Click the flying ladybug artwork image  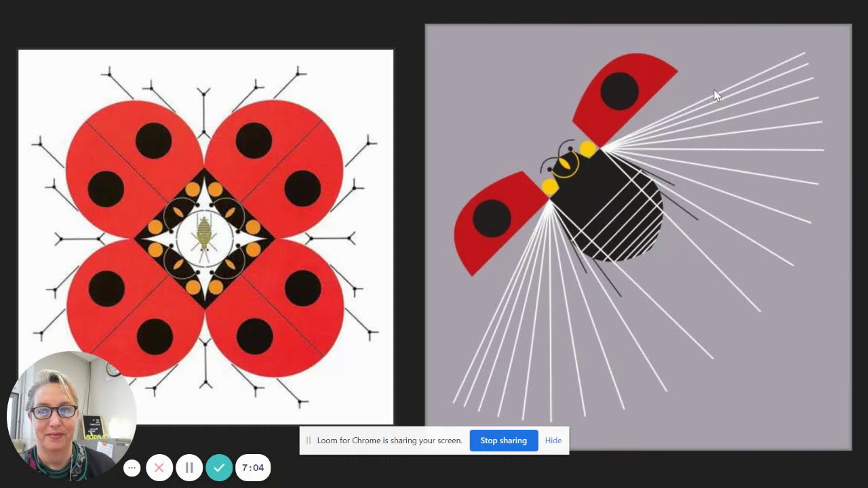pyautogui.click(x=638, y=237)
